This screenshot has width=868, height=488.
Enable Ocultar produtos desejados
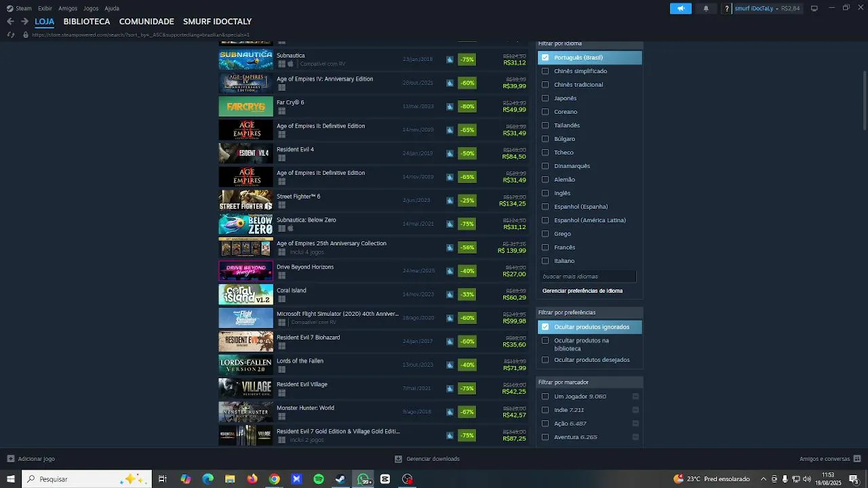click(x=545, y=360)
